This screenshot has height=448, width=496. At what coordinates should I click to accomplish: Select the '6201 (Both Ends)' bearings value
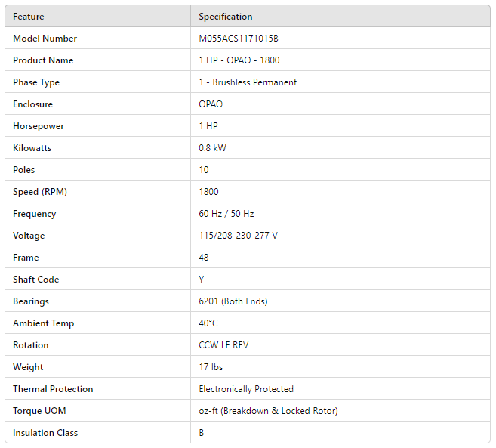(x=233, y=301)
